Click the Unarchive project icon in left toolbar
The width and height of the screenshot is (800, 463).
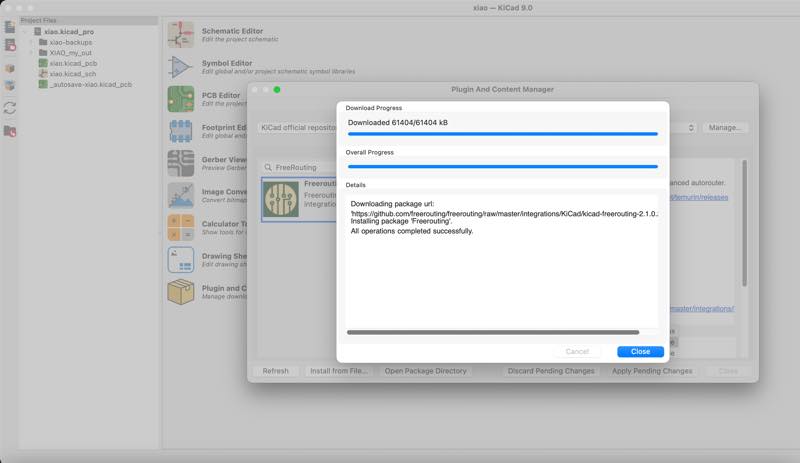[x=10, y=86]
